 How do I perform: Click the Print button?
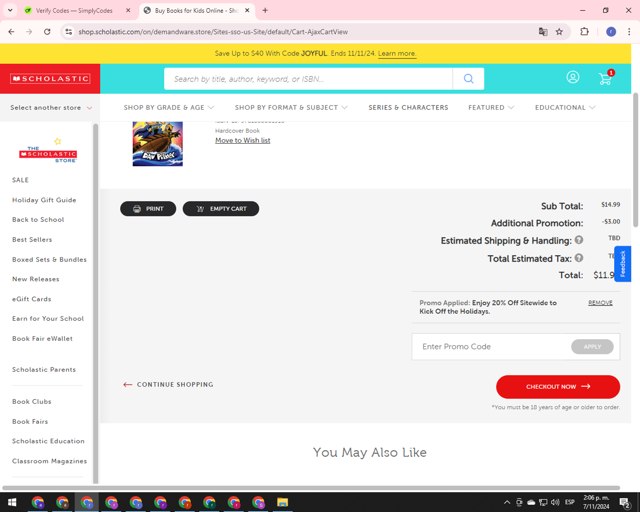point(148,209)
